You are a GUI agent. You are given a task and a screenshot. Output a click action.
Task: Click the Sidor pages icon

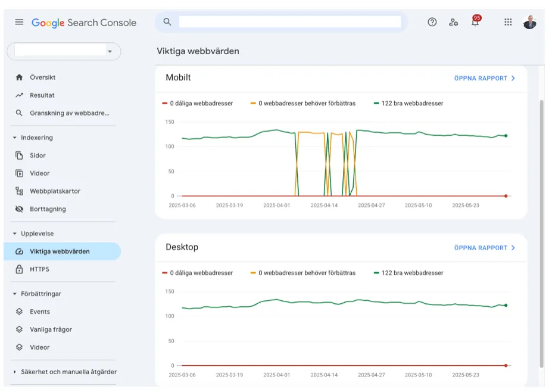pos(19,155)
